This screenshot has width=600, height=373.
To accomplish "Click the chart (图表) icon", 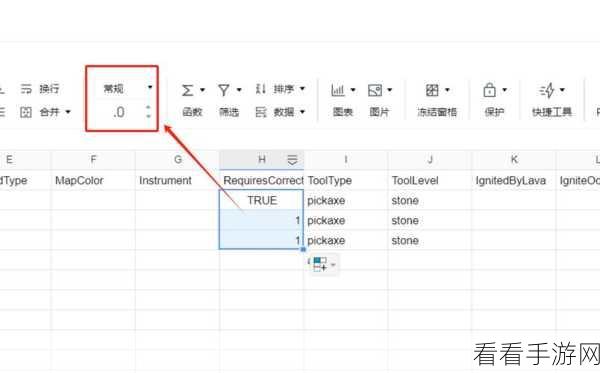I will pyautogui.click(x=338, y=90).
